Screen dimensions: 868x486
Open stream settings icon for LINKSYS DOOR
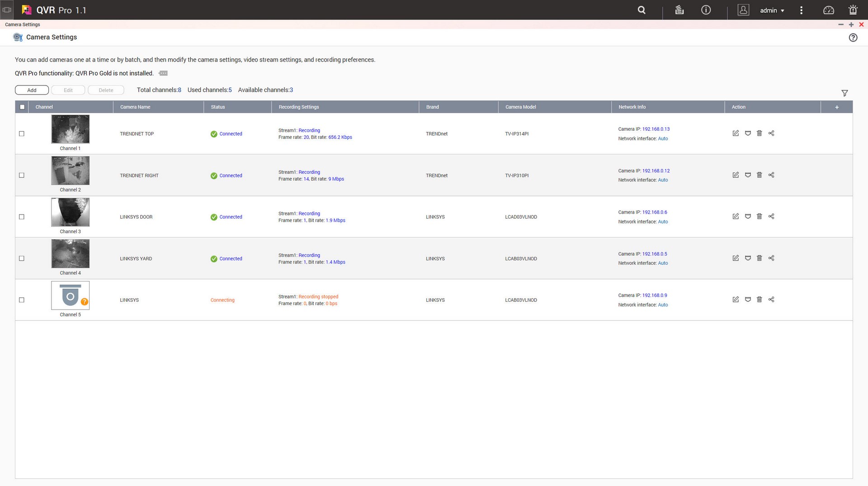tap(748, 216)
